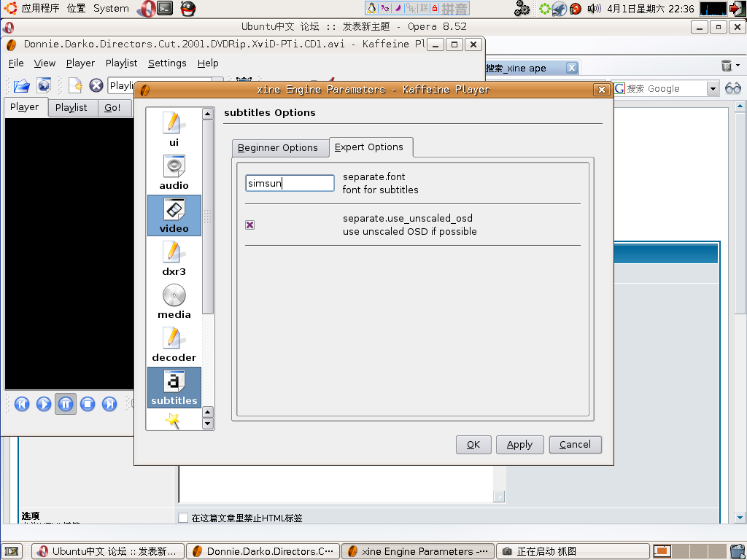Open the 应用程序 applications menu
Image resolution: width=747 pixels, height=560 pixels.
[40, 8]
